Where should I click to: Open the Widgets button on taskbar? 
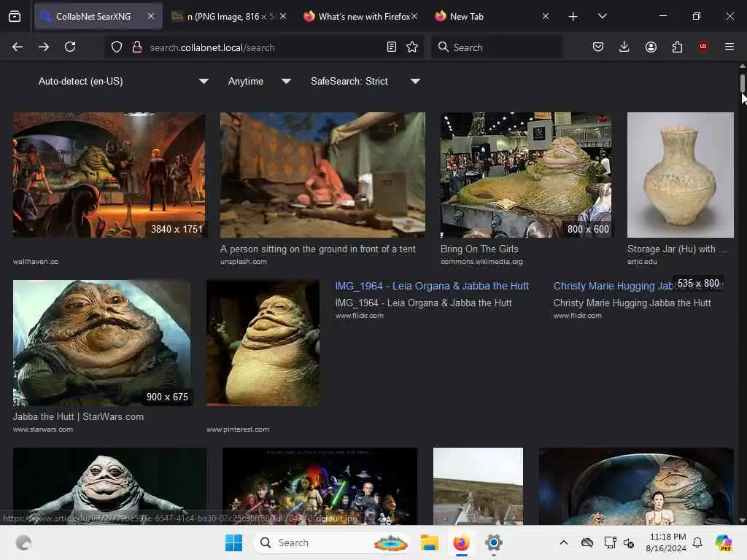click(x=23, y=542)
